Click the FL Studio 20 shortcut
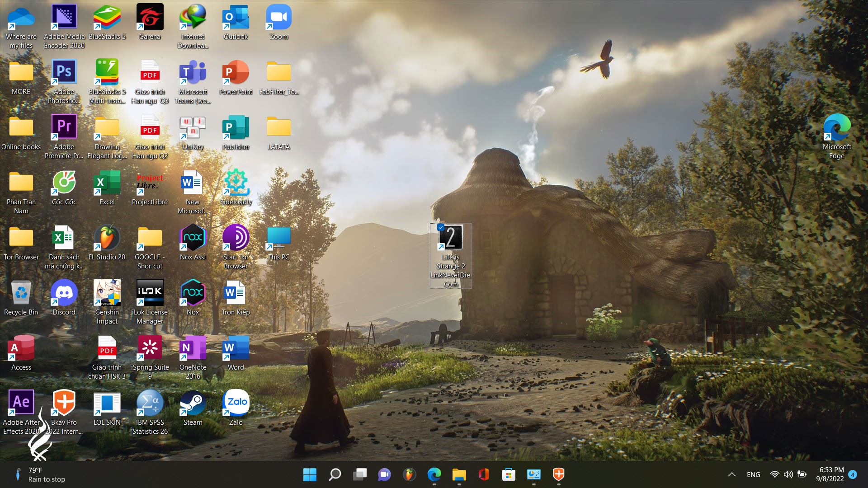 click(x=107, y=238)
